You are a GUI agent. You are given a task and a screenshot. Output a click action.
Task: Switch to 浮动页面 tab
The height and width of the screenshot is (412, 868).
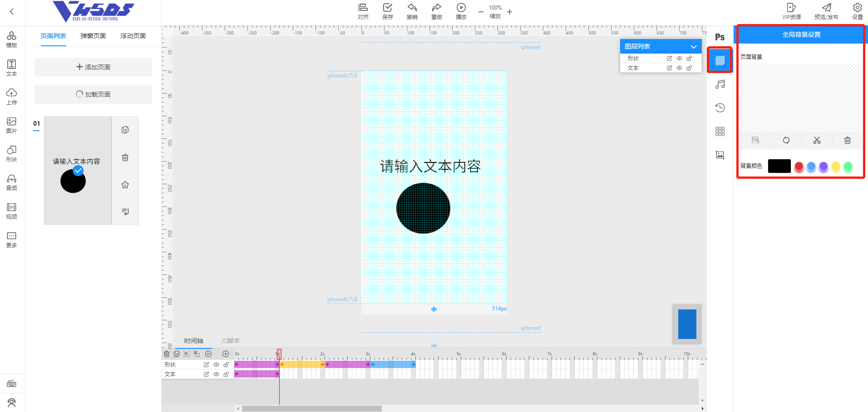(x=133, y=36)
